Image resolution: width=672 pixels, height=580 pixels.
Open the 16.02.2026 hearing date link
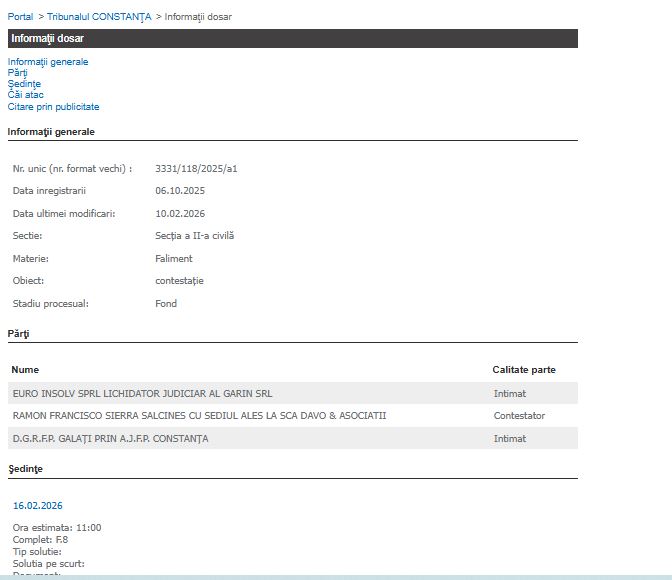click(38, 506)
